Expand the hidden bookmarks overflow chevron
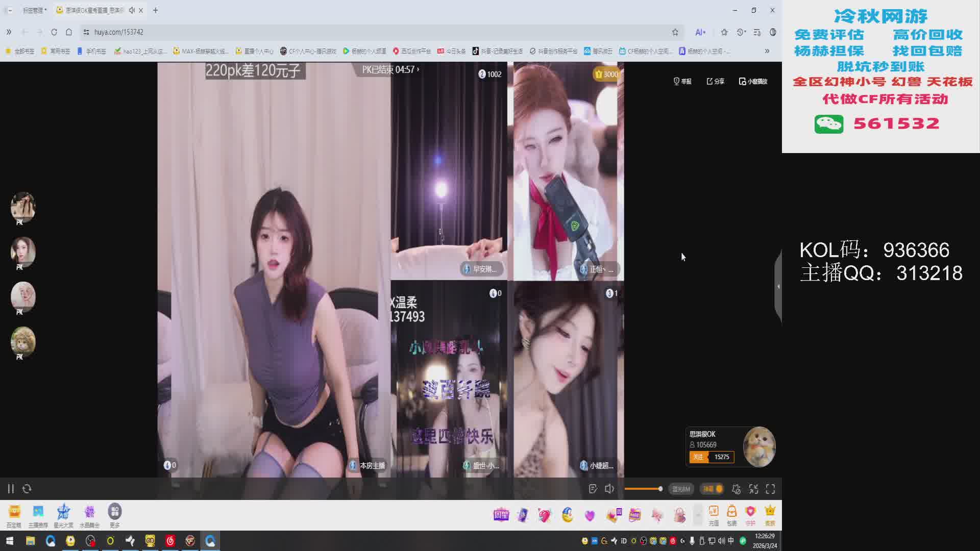980x551 pixels. coord(767,51)
